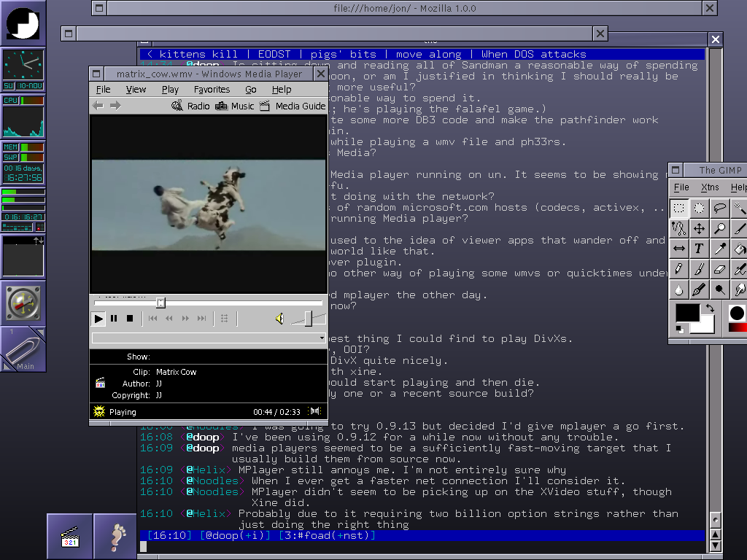Image resolution: width=747 pixels, height=560 pixels.
Task: Mute audio with speaker icon
Action: point(279,319)
